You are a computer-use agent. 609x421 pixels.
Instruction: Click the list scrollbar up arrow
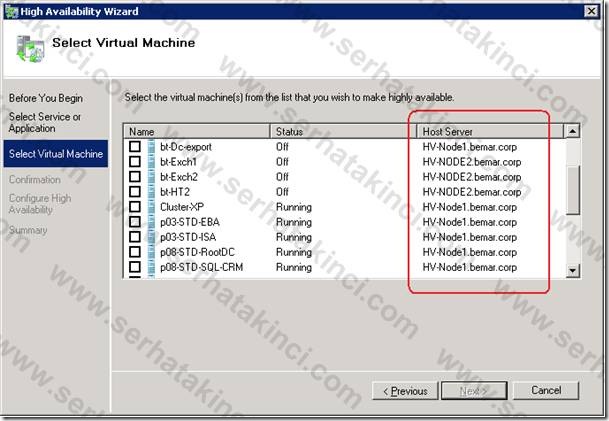click(572, 131)
